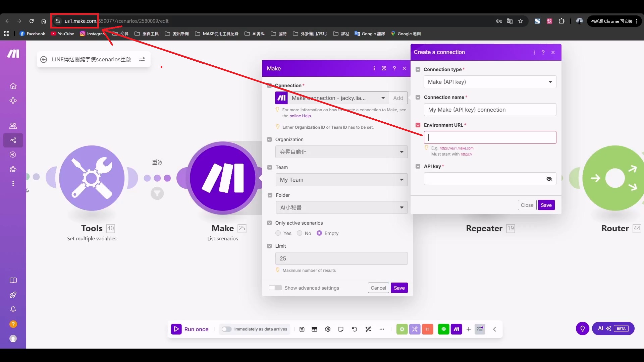Click the Add connection button

click(x=398, y=98)
